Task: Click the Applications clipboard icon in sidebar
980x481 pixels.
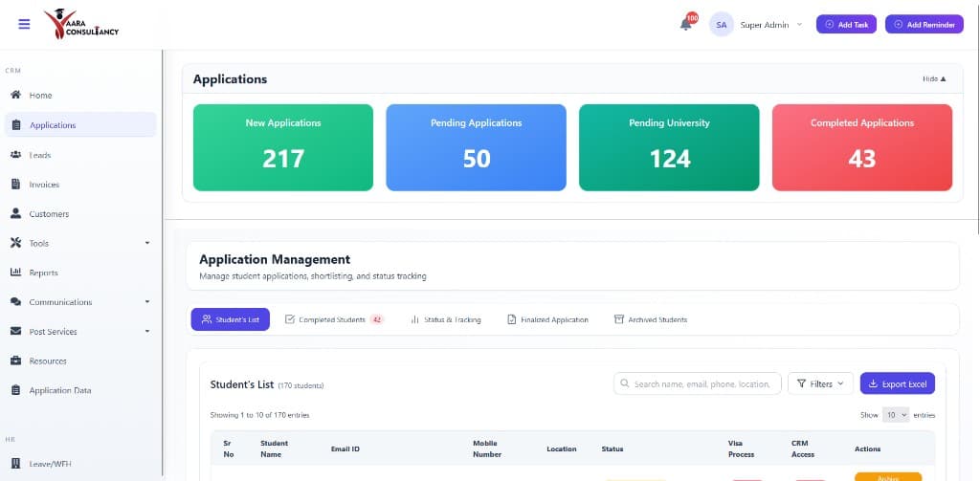Action: pos(16,125)
